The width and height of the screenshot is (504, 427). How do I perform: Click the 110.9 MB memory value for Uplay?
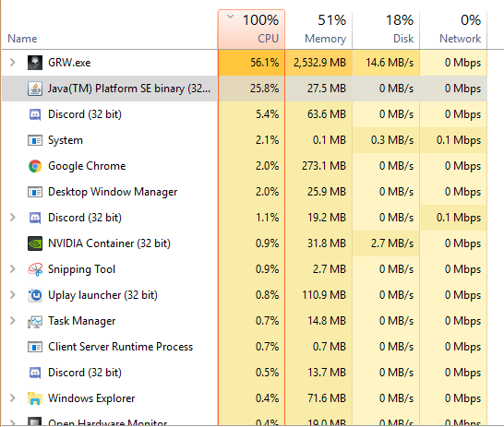(324, 295)
